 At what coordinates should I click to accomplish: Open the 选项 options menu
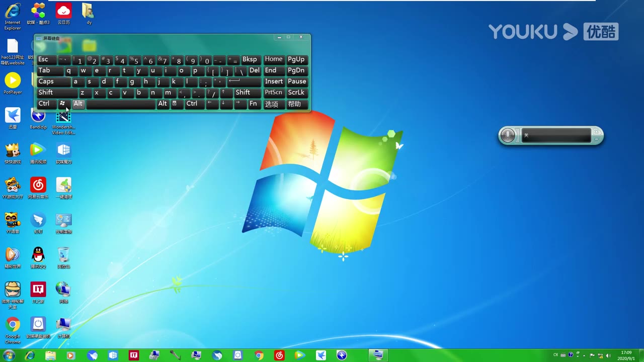pyautogui.click(x=271, y=104)
